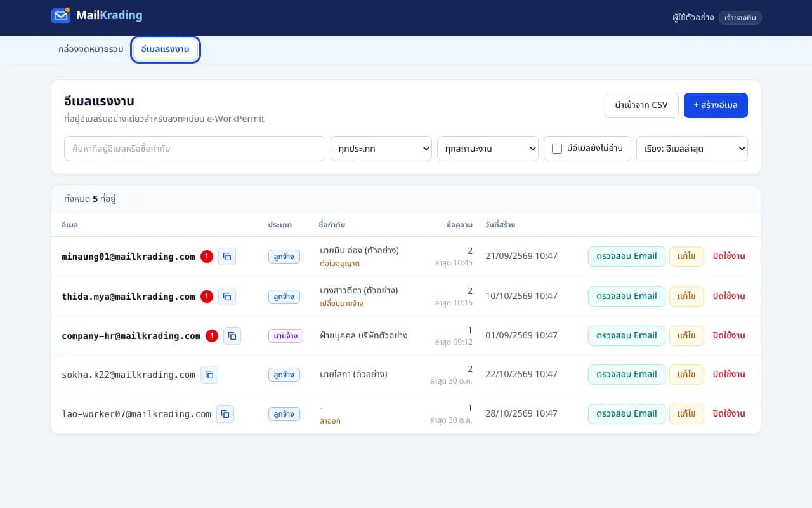
Task: Toggle the มีอีเมลยังไม่อ่าน checkbox
Action: point(557,149)
